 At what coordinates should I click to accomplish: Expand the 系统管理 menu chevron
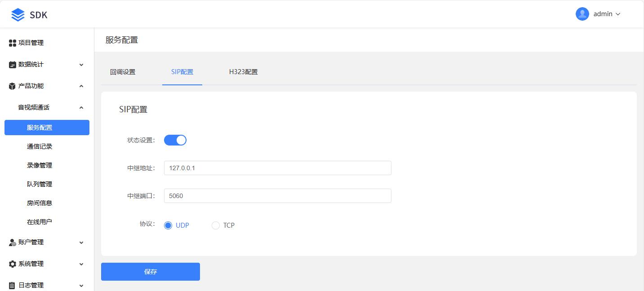[x=81, y=264]
